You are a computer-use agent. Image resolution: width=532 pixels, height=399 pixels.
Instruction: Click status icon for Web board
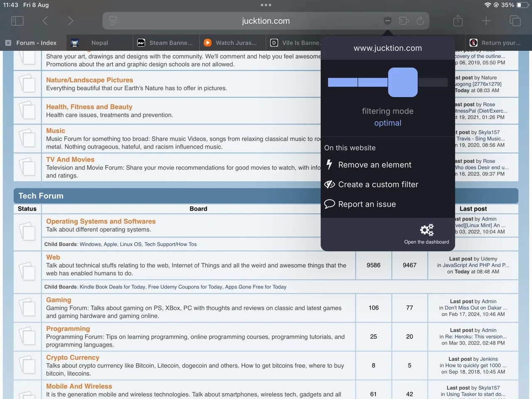tap(27, 271)
